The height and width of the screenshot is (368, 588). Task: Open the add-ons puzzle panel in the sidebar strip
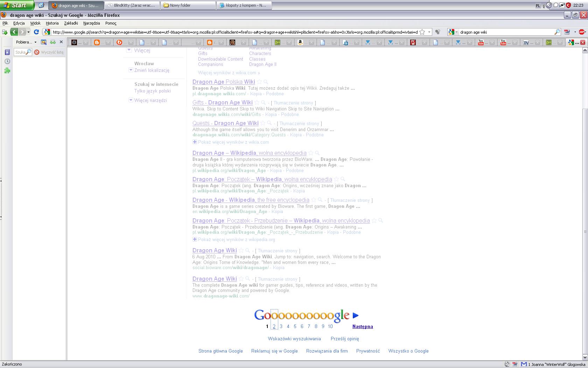click(7, 70)
